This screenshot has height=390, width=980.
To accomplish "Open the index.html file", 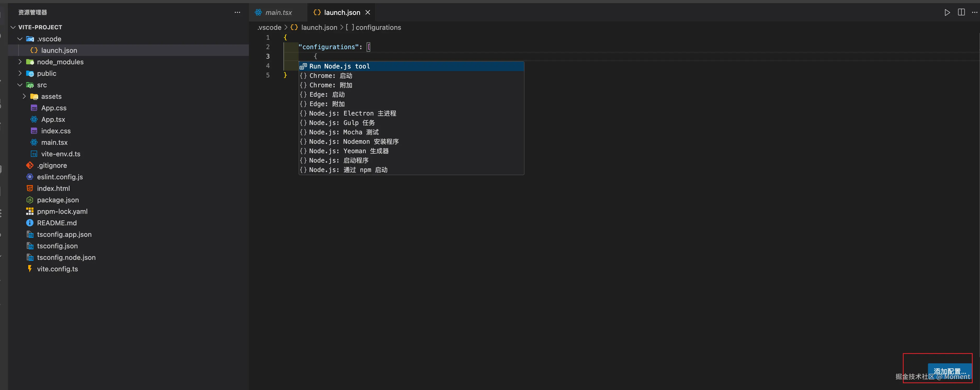I will pyautogui.click(x=53, y=188).
